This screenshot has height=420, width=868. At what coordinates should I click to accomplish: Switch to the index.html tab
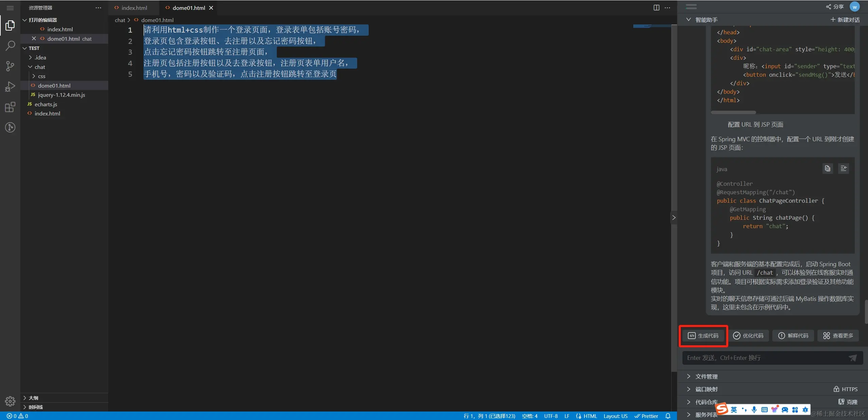pos(134,7)
